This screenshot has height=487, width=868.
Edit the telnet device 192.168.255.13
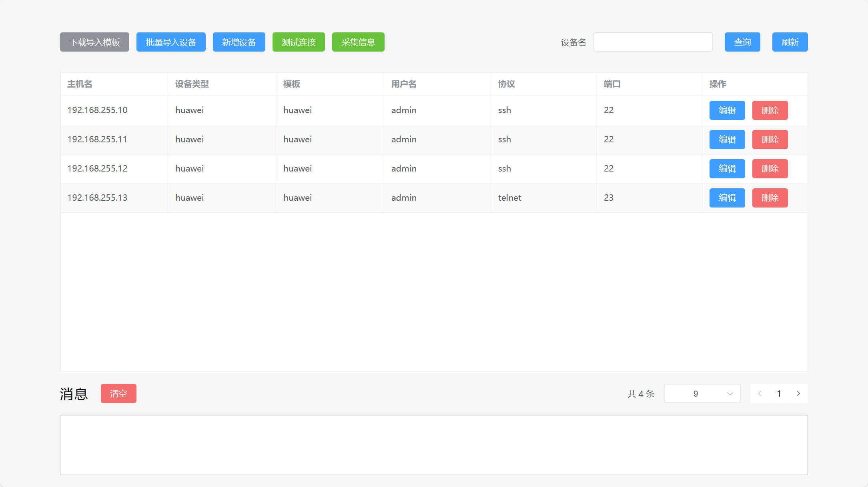click(727, 198)
